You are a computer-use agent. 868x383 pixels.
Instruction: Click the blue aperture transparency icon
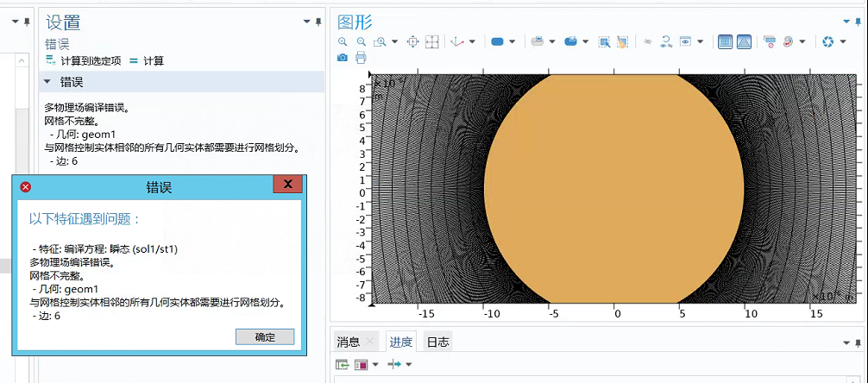[827, 41]
